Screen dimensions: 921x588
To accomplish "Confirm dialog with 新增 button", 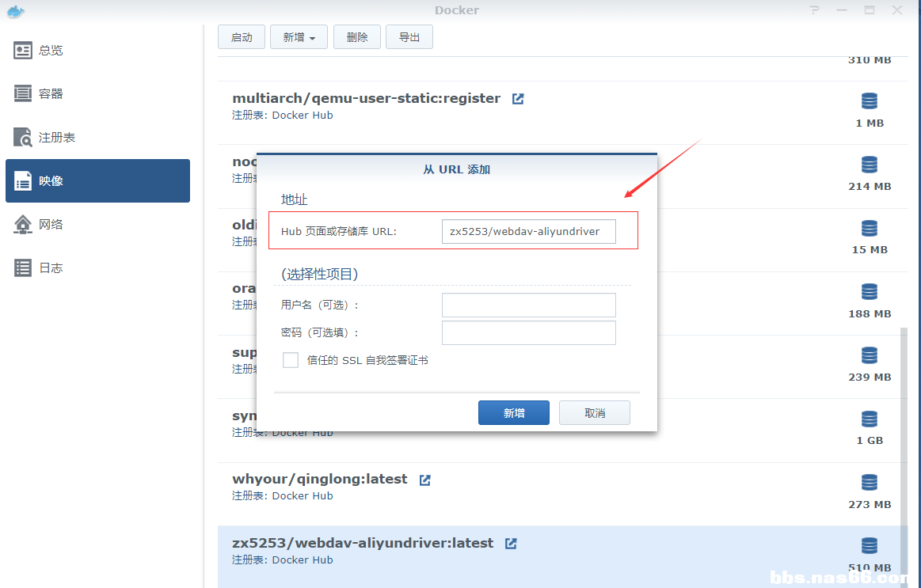I will coord(514,413).
